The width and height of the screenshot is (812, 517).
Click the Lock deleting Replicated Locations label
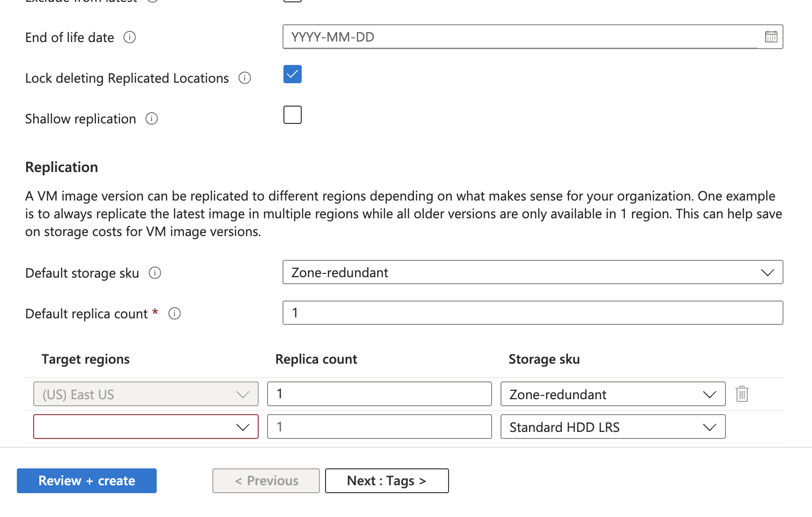tap(127, 78)
